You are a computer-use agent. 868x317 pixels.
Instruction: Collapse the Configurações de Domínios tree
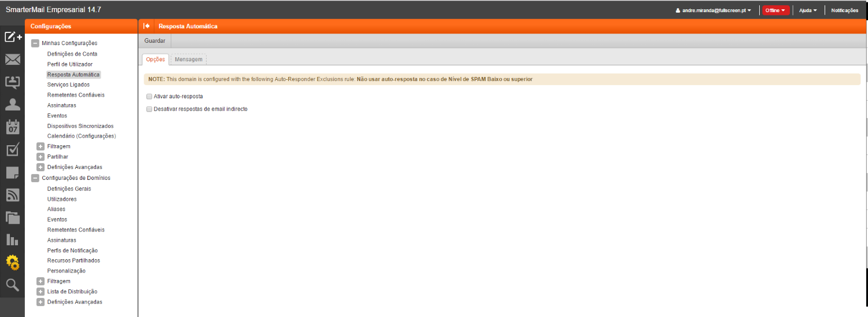[35, 178]
